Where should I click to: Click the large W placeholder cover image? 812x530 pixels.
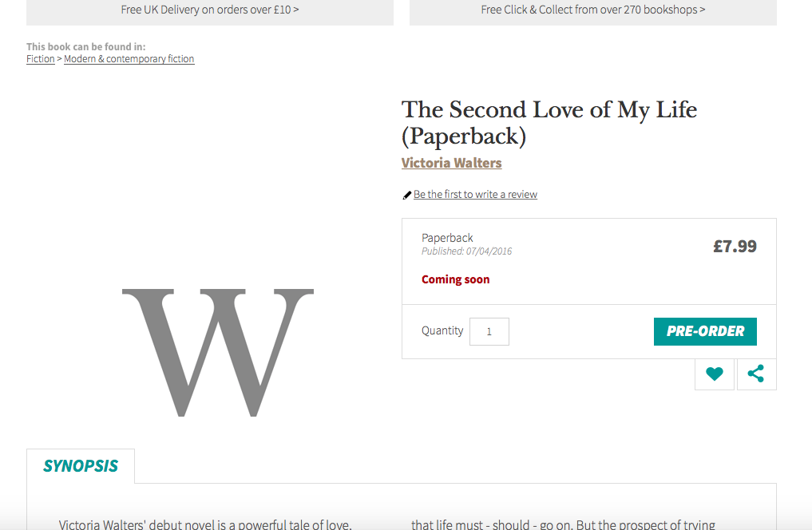(217, 352)
